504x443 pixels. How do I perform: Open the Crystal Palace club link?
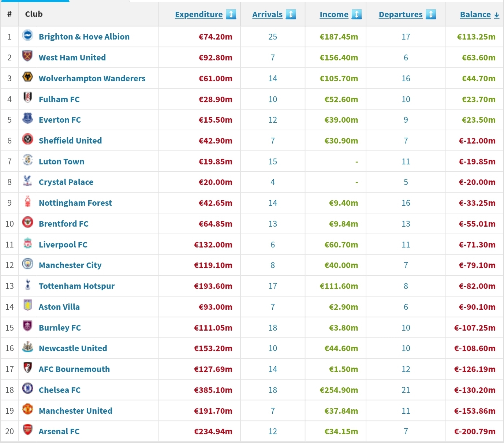(x=66, y=182)
